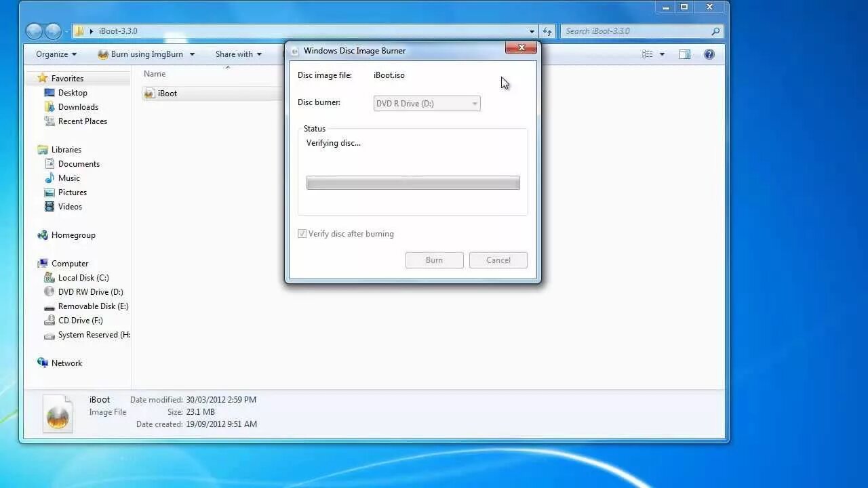The image size is (868, 488).
Task: Click the Burn button in the dialog
Action: [435, 260]
